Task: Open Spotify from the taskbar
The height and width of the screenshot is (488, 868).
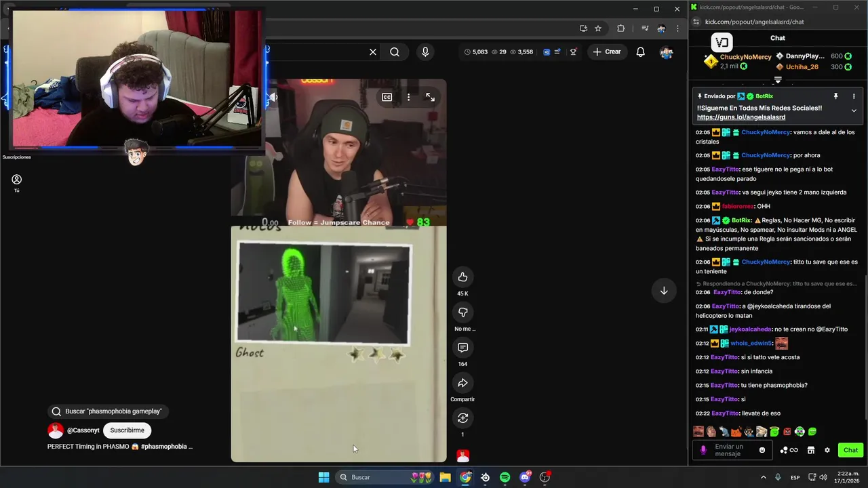Action: coord(505,477)
